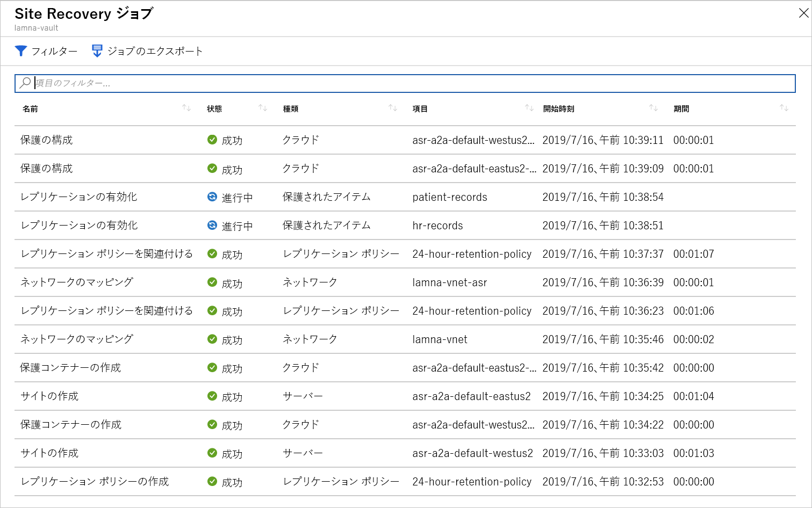Screen dimensions: 812x508
Task: Click duration 00:00:02 cell
Action: [694, 339]
